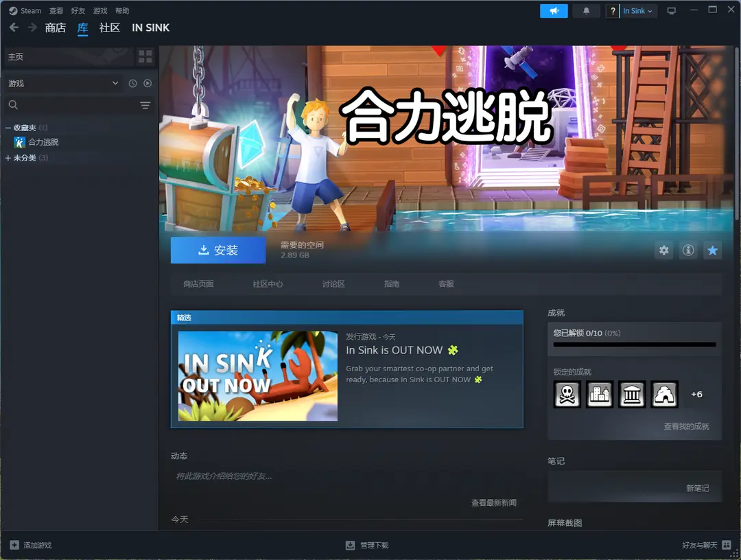Click the 笔记 section heading
The width and height of the screenshot is (741, 560).
pyautogui.click(x=556, y=460)
